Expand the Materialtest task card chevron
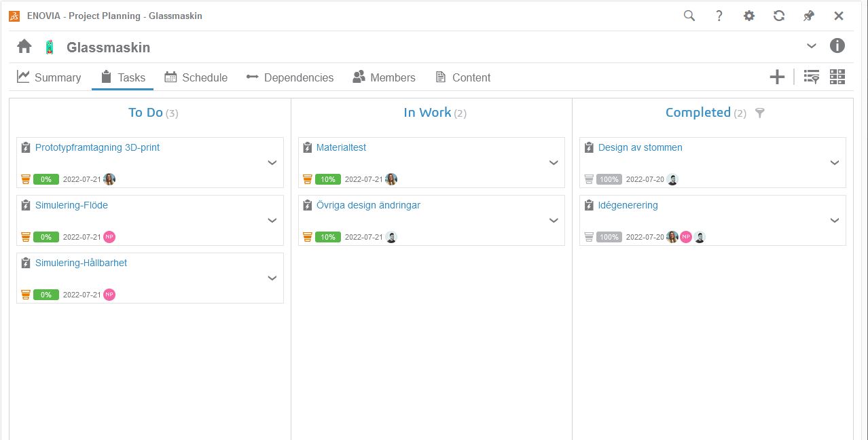 point(554,163)
